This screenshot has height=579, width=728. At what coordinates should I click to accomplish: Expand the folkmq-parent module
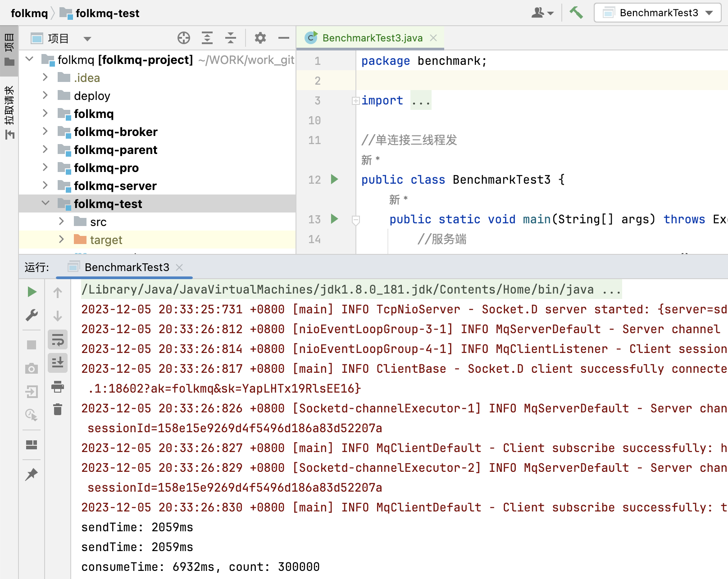click(45, 149)
